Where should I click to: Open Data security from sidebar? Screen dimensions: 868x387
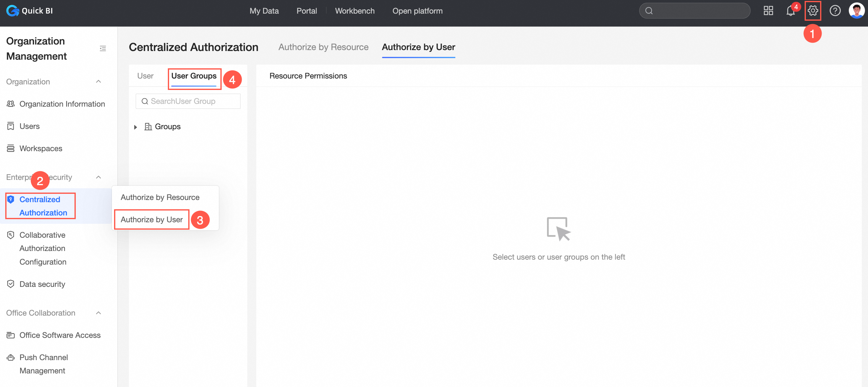point(42,284)
